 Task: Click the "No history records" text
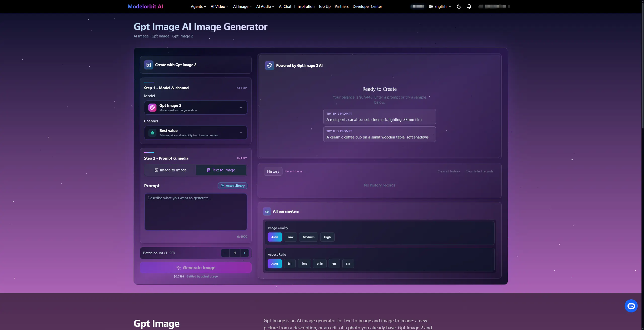[x=379, y=185]
